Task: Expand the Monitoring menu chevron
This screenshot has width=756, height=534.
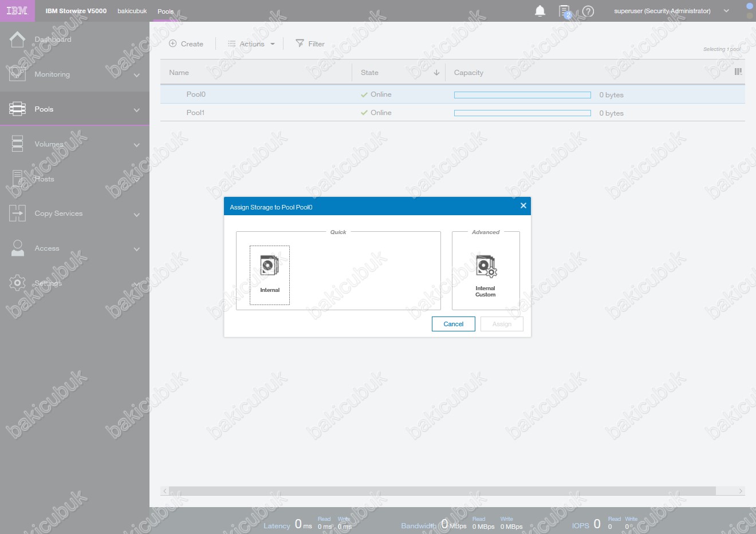Action: [136, 76]
